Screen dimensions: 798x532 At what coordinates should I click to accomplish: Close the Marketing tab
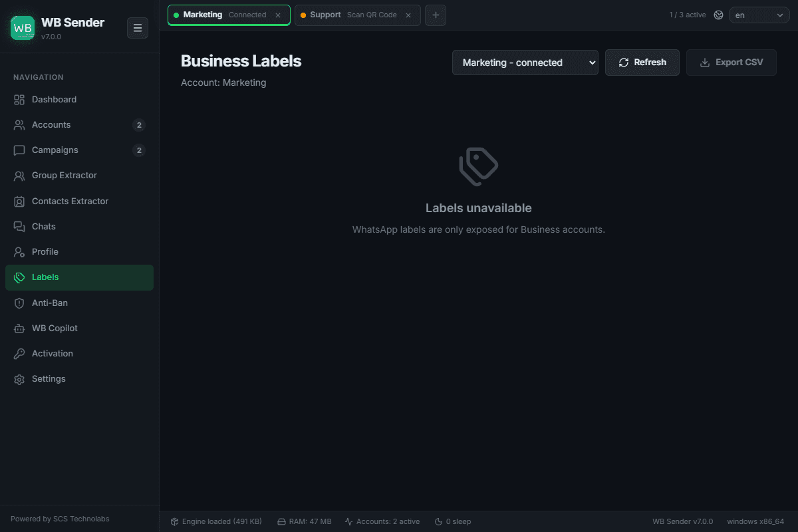(x=278, y=15)
